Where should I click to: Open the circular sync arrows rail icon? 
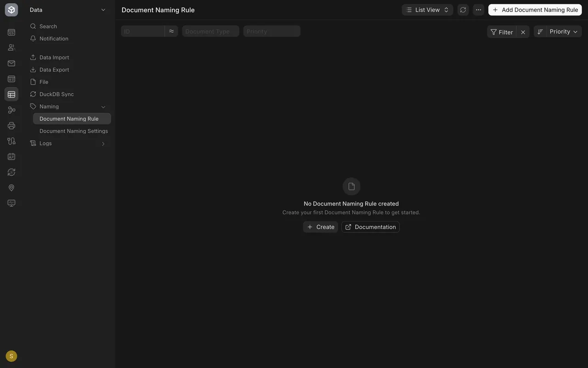coord(11,172)
